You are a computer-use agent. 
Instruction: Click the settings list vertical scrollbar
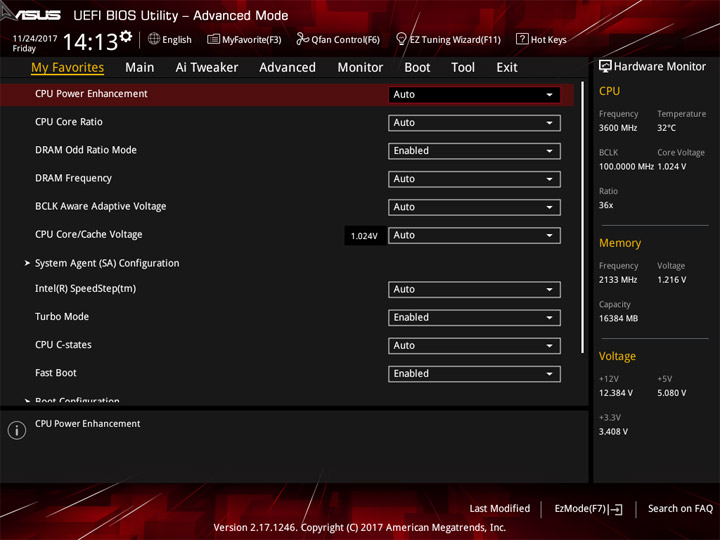click(583, 218)
